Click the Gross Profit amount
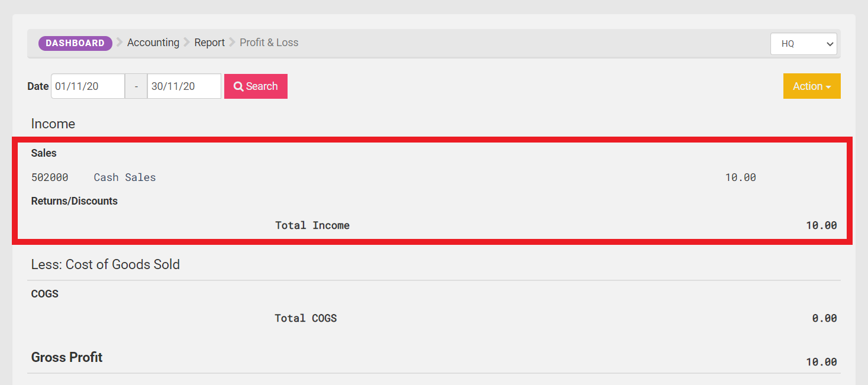This screenshot has height=385, width=868. (821, 362)
